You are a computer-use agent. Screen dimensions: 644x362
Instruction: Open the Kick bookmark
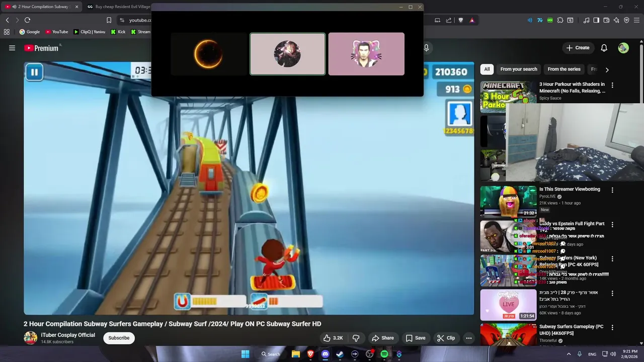pyautogui.click(x=118, y=32)
